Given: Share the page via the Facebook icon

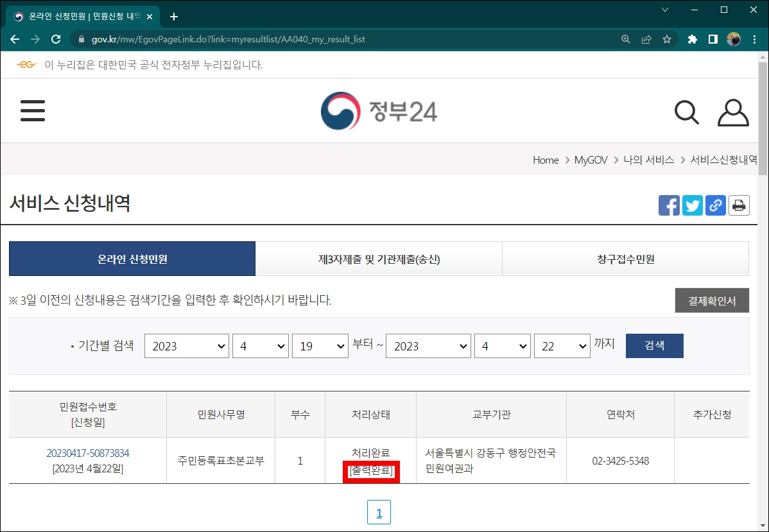Looking at the screenshot, I should (x=669, y=205).
